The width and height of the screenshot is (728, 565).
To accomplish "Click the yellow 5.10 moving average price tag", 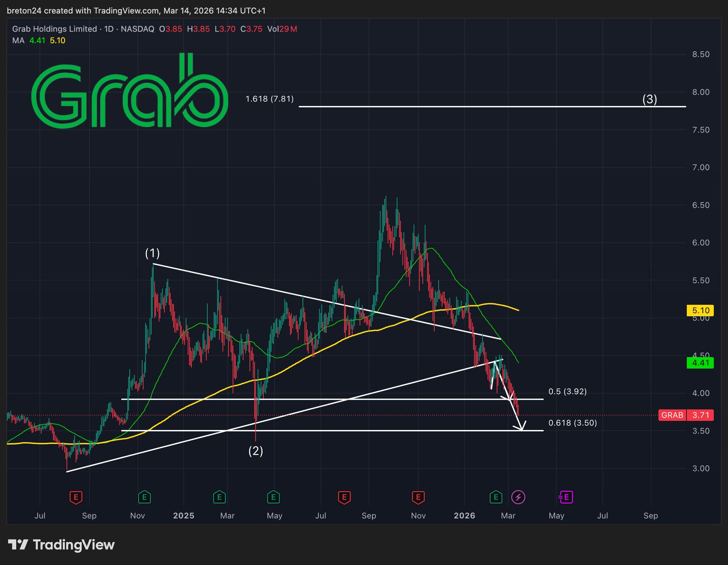I will click(x=700, y=311).
